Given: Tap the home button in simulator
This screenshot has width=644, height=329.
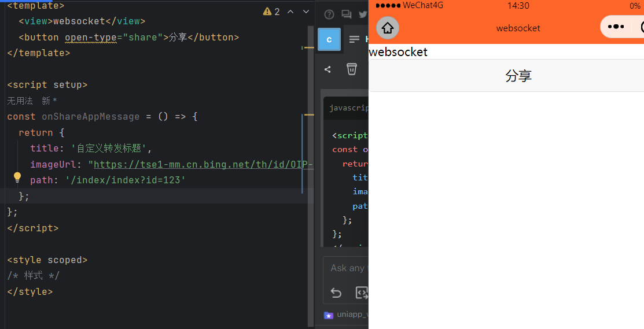Looking at the screenshot, I should 388,28.
